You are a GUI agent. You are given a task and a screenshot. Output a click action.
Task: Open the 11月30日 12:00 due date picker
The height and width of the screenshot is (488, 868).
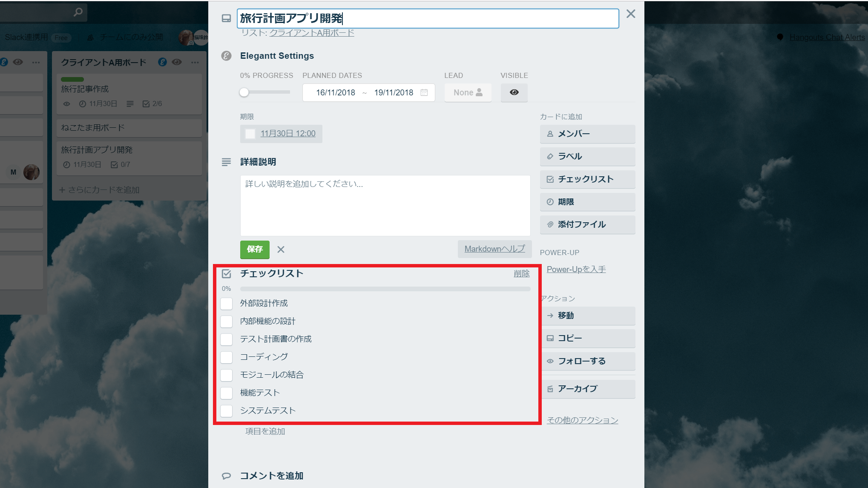coord(288,134)
